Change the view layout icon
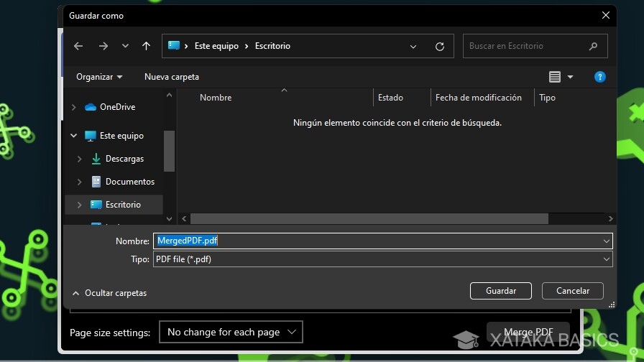 point(554,77)
